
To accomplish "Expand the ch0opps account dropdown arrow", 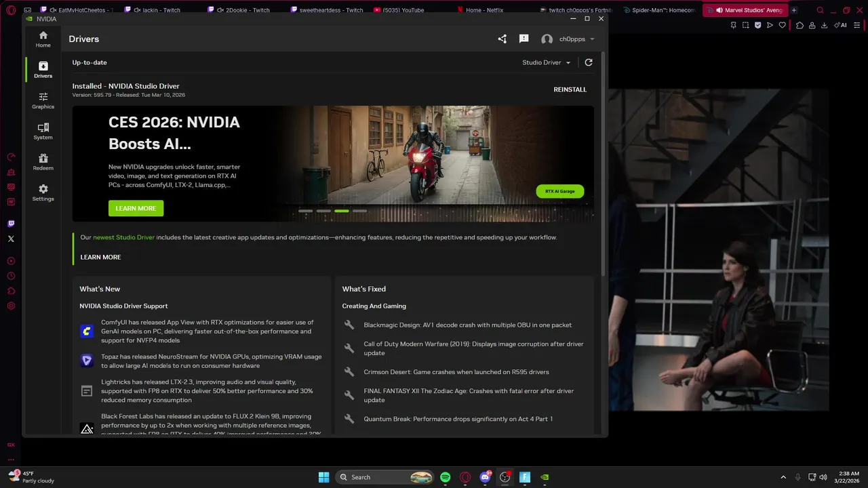I will pyautogui.click(x=592, y=39).
